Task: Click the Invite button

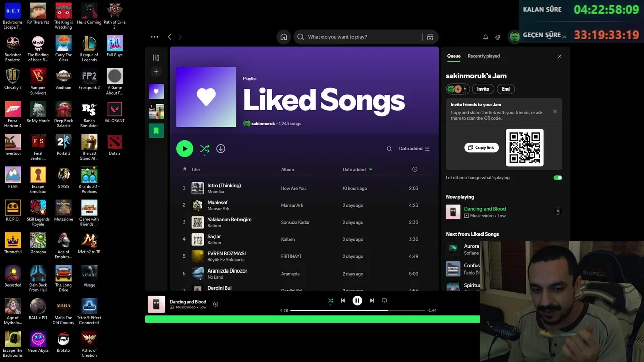Action: point(483,89)
